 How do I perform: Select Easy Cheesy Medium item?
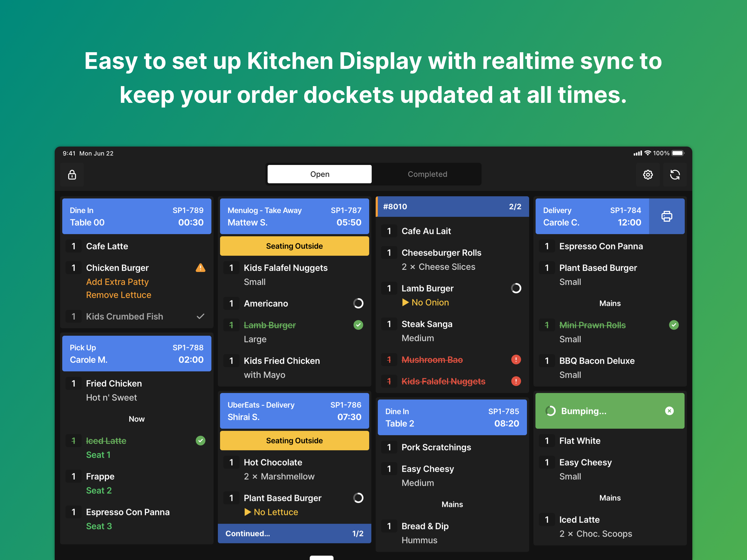point(452,476)
